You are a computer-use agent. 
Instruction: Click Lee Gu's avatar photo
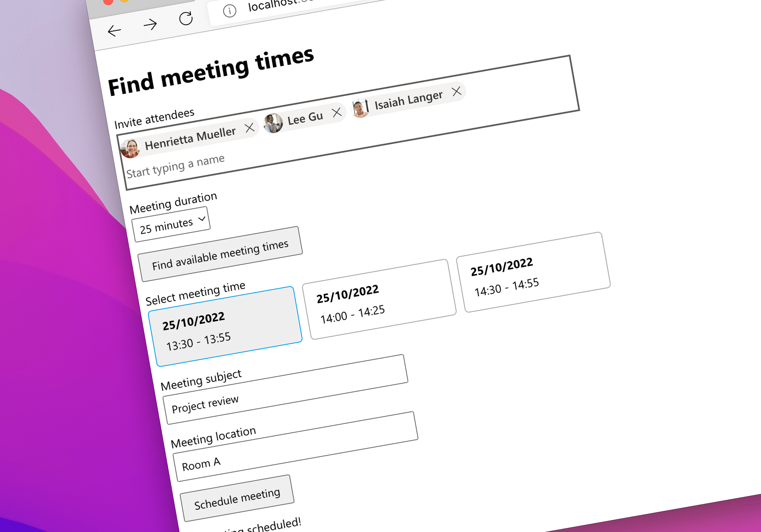click(x=273, y=123)
